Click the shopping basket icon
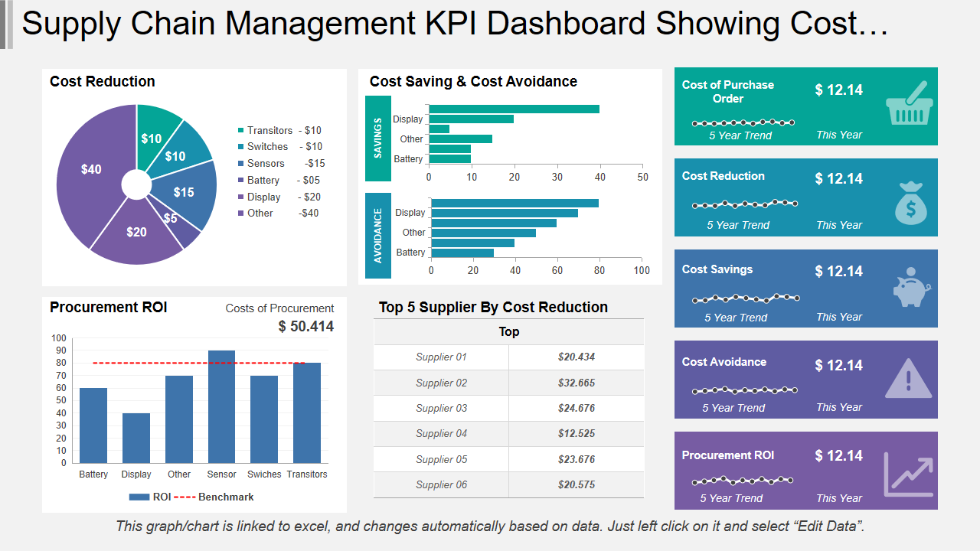This screenshot has width=980, height=551. click(x=910, y=103)
